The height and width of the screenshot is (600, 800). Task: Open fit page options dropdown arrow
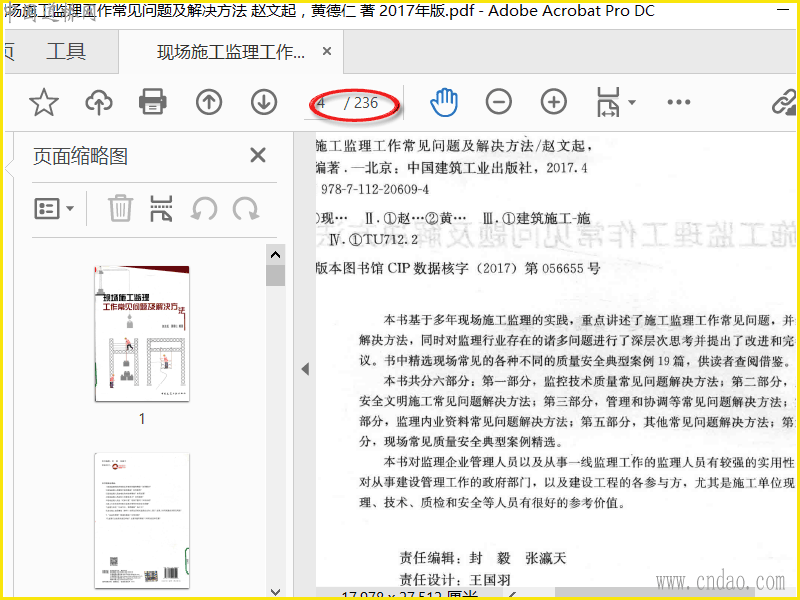tap(632, 103)
